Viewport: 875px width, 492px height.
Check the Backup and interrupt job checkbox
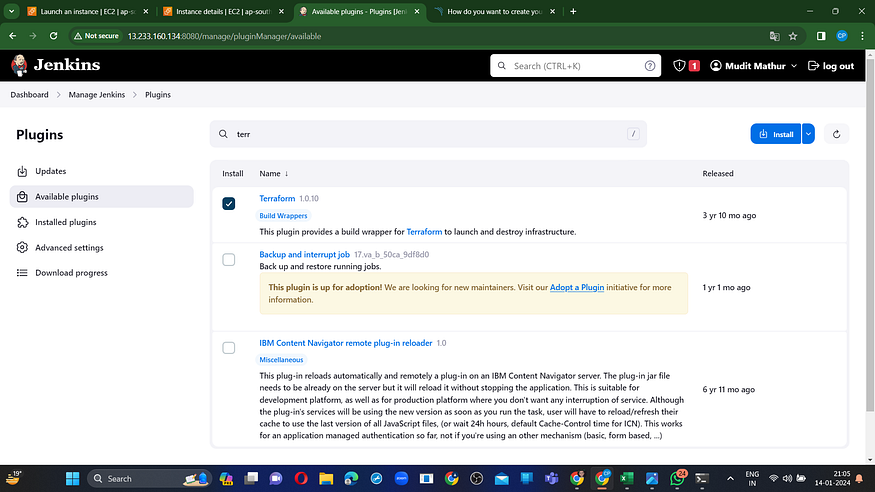pos(229,260)
